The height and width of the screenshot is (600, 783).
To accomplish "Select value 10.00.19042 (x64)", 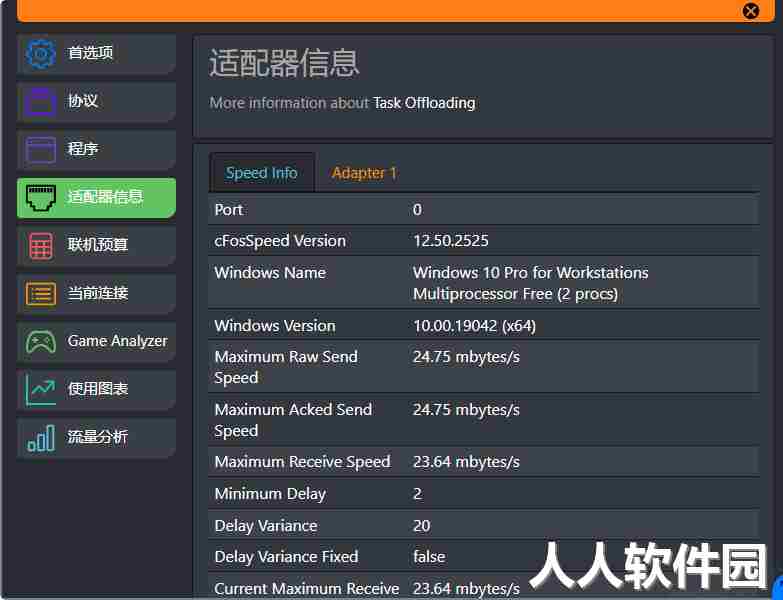I will [474, 326].
